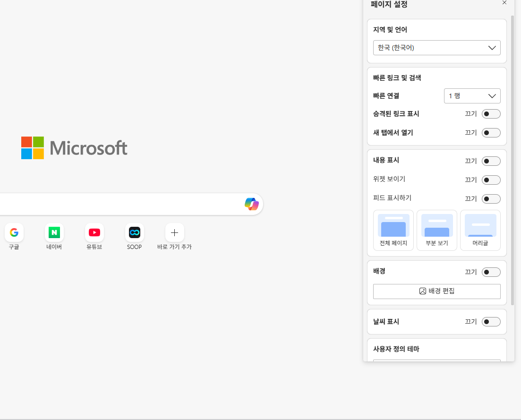
Task: Close the 페이지 설정 panel
Action: 504,3
